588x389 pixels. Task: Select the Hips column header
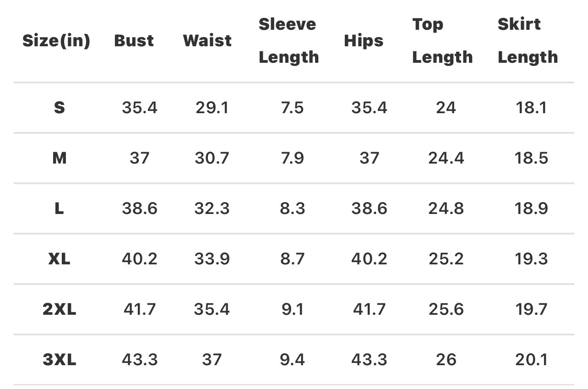364,41
